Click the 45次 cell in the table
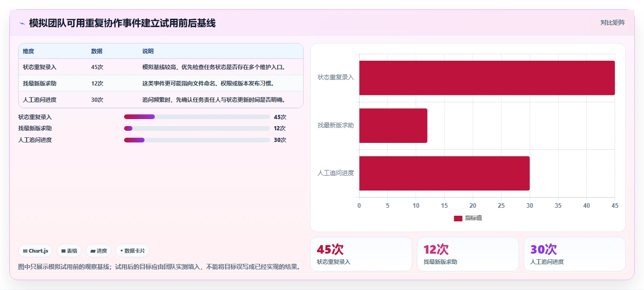Image resolution: width=644 pixels, height=290 pixels. coord(97,67)
